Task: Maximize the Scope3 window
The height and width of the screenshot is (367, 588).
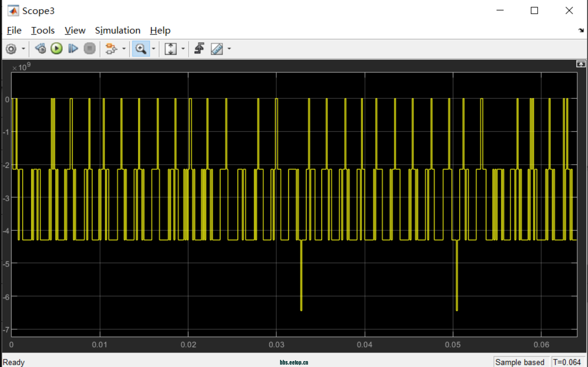Action: coord(534,11)
